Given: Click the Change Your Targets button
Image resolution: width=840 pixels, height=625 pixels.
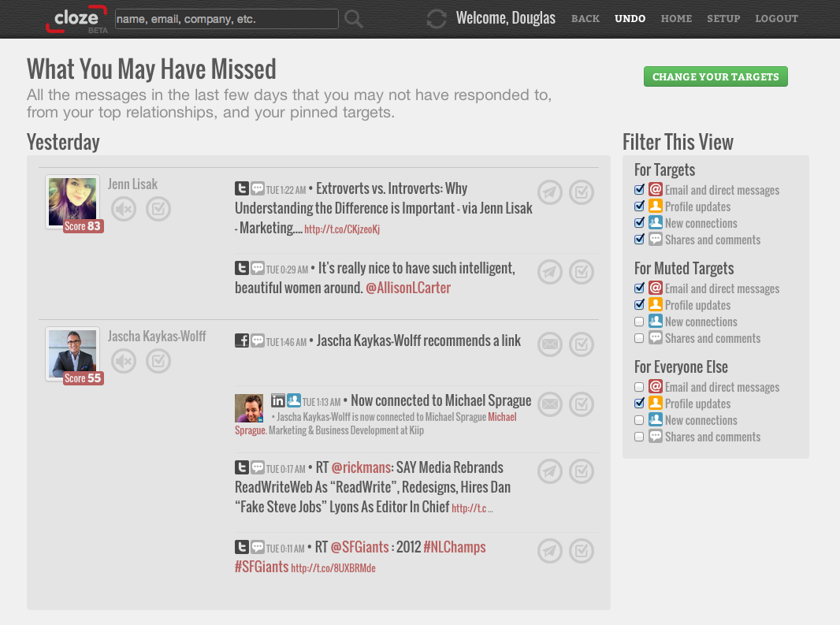Looking at the screenshot, I should pos(715,76).
